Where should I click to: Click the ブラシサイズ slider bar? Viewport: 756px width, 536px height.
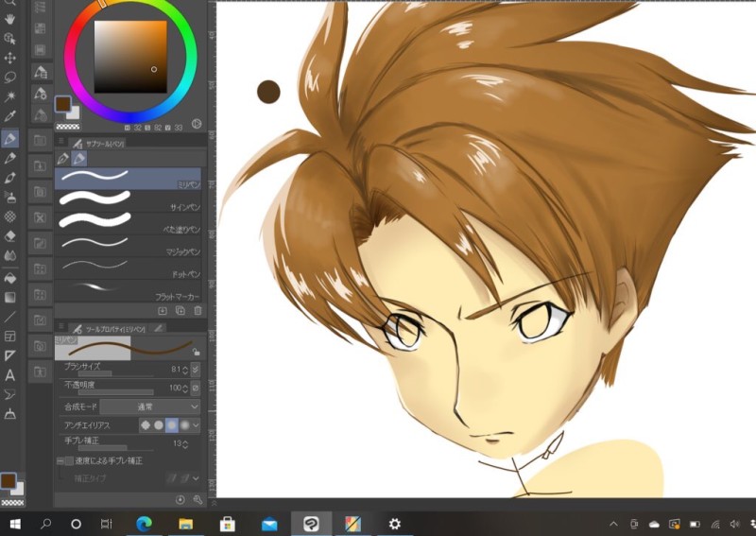click(x=115, y=374)
